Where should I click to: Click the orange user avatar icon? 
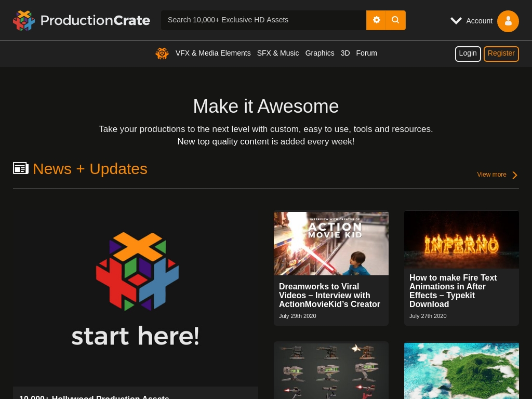tap(508, 21)
